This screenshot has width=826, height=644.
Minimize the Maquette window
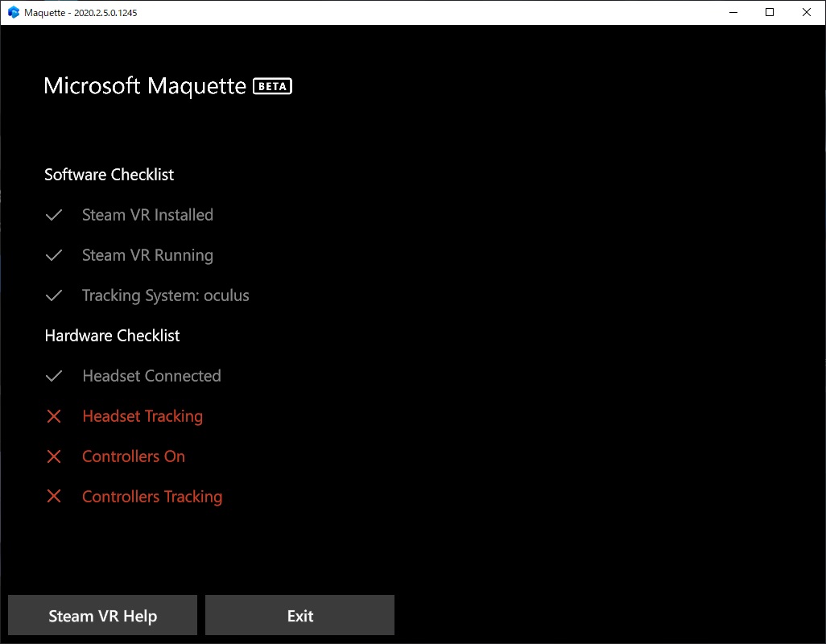[733, 12]
